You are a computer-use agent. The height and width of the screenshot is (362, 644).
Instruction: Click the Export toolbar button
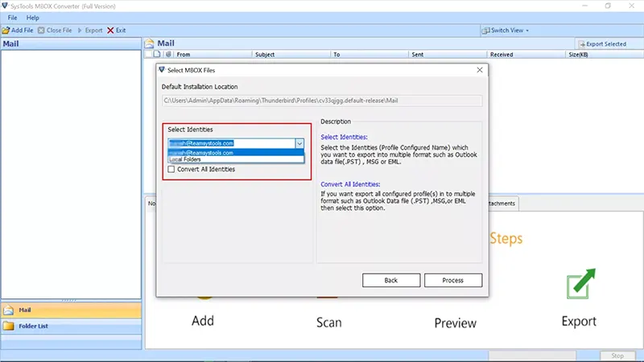[90, 31]
